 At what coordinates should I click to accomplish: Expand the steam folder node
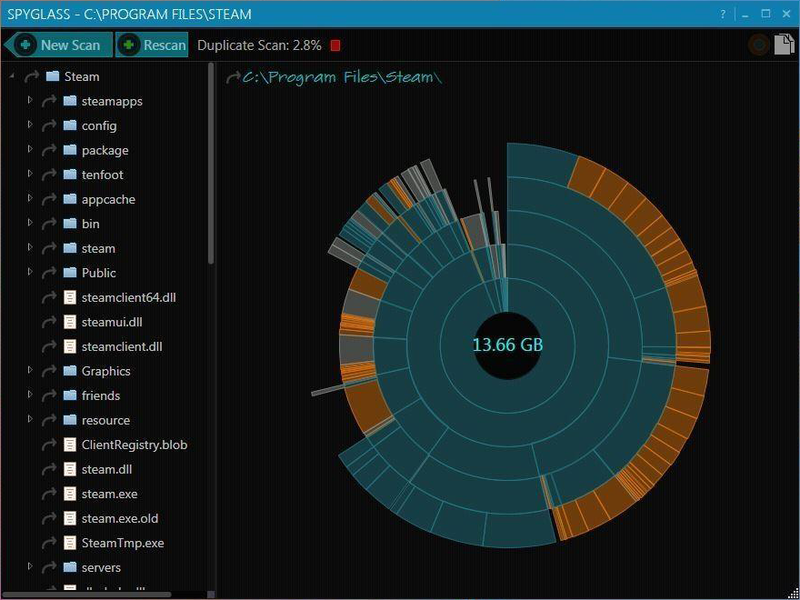pyautogui.click(x=30, y=247)
